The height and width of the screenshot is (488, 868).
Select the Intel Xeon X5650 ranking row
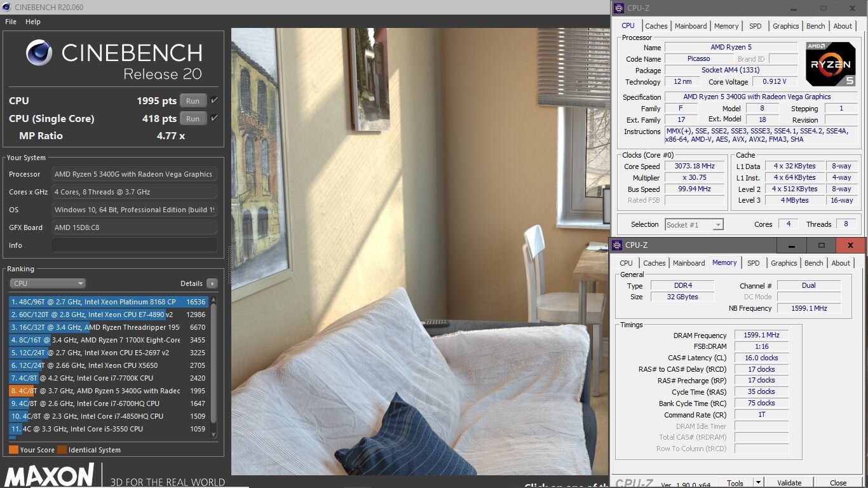coord(109,365)
